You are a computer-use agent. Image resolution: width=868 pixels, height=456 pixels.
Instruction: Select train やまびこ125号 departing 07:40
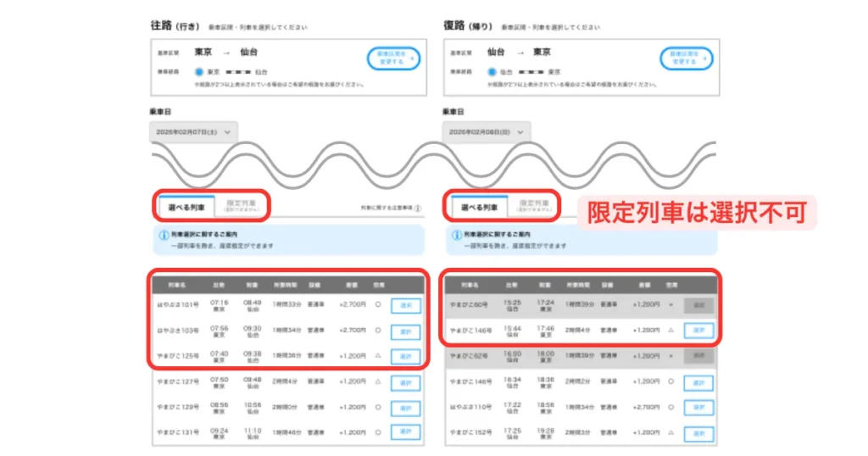tap(406, 356)
